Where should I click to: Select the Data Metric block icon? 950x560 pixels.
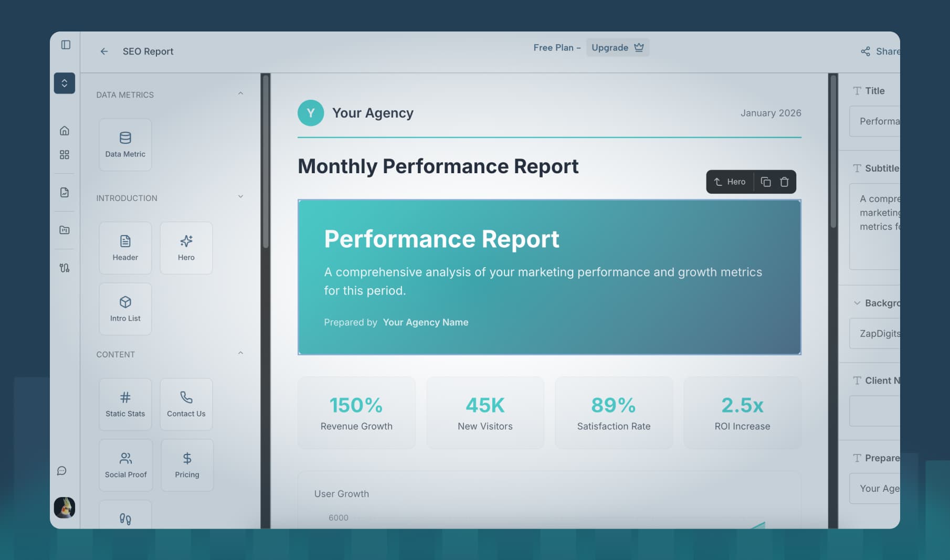click(125, 144)
